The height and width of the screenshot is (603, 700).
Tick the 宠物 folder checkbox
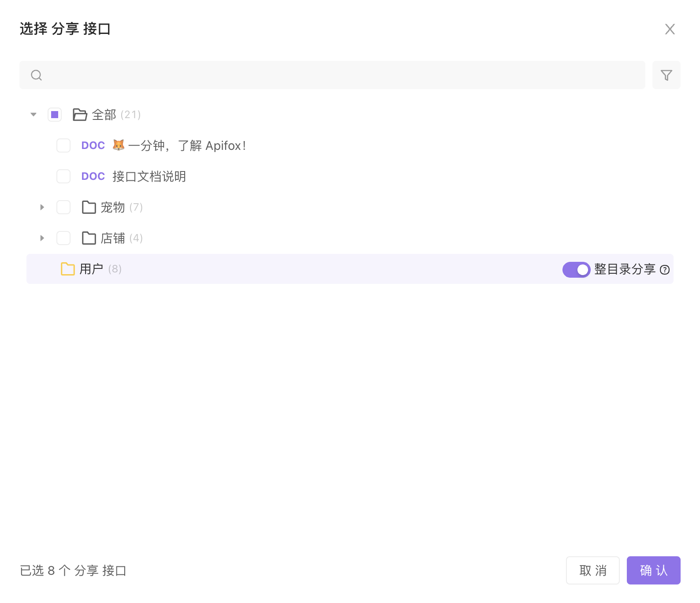pos(63,207)
